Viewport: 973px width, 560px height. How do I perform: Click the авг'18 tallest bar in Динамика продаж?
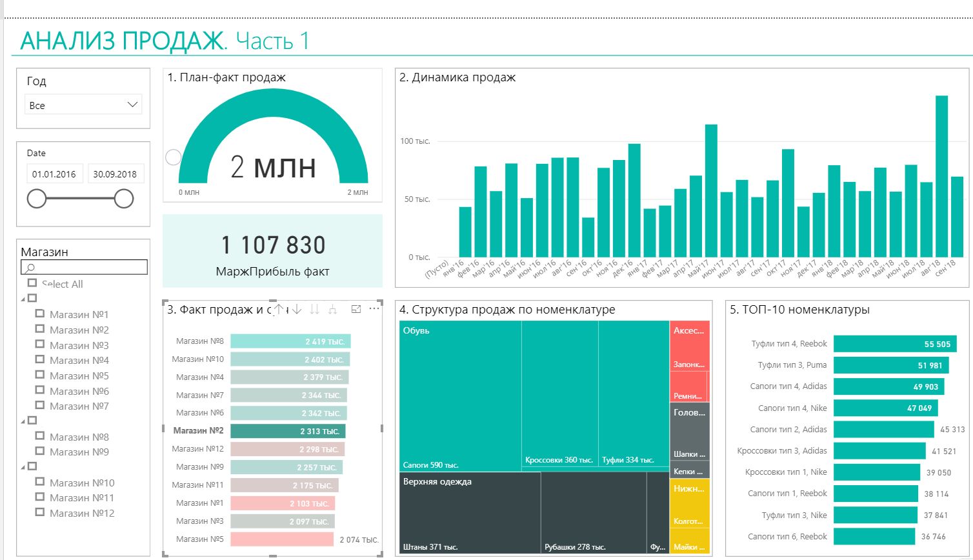941,176
